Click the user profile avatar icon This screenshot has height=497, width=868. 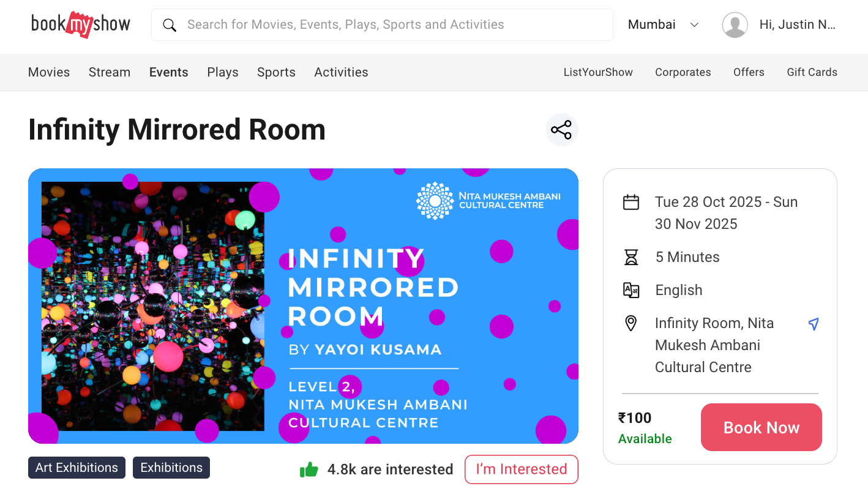click(x=735, y=25)
